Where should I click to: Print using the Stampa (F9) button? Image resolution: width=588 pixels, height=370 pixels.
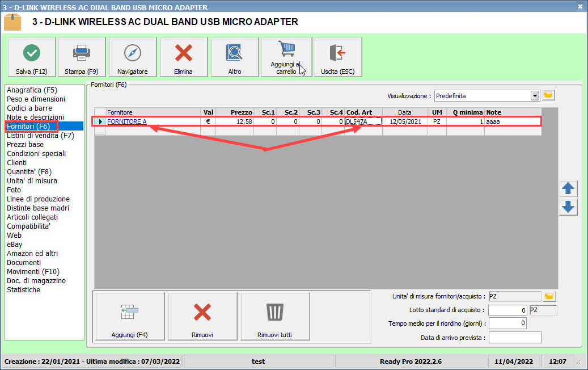[x=82, y=57]
